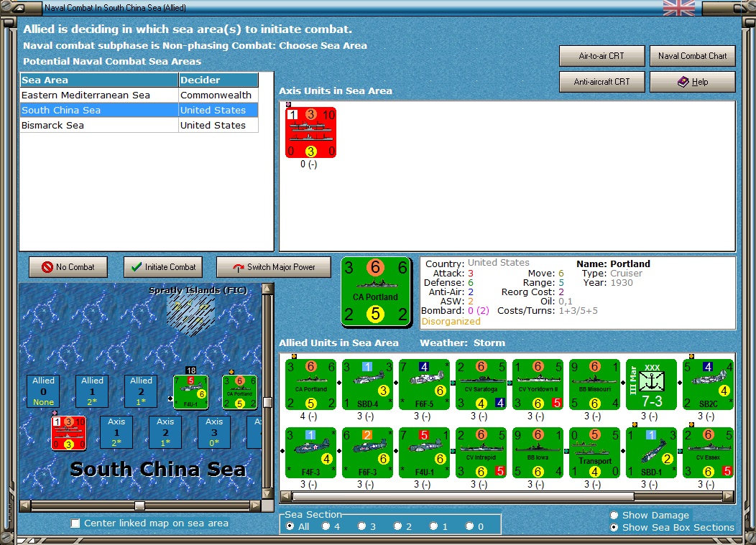Select the SBD-1 aircraft unit

tap(651, 453)
